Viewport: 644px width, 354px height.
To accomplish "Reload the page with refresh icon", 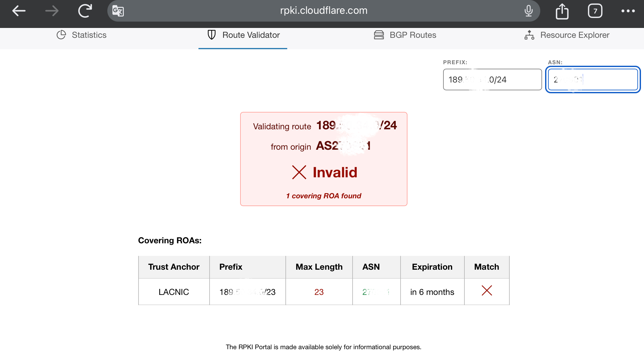I will [x=85, y=11].
